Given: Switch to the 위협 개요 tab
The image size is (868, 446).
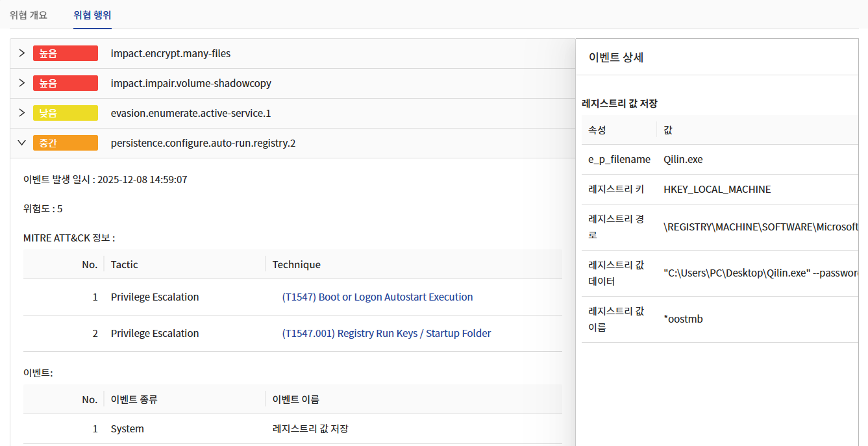Looking at the screenshot, I should (x=29, y=15).
